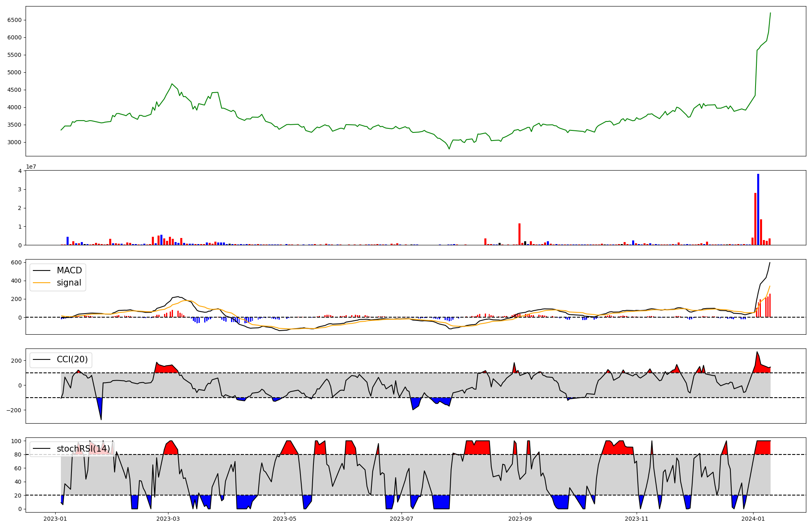Click the 600 label on MACD axis

(x=16, y=262)
